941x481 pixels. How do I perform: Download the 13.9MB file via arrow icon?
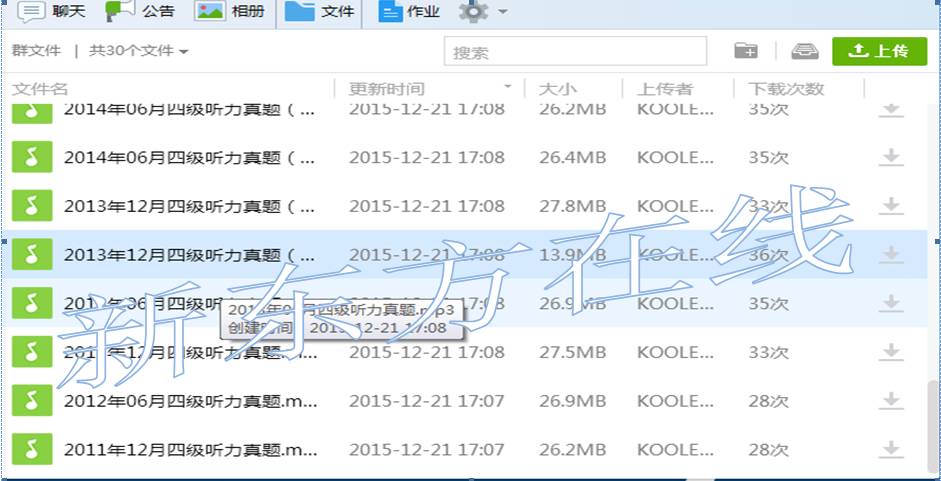[891, 255]
